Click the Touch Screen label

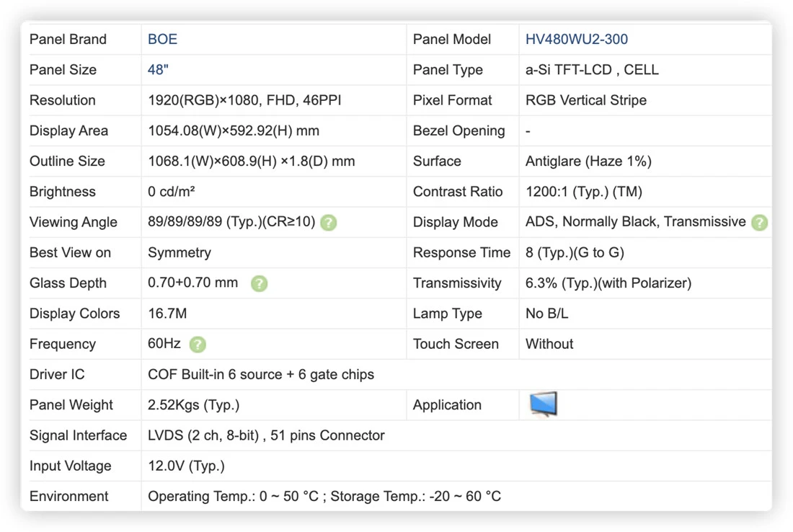tap(456, 344)
